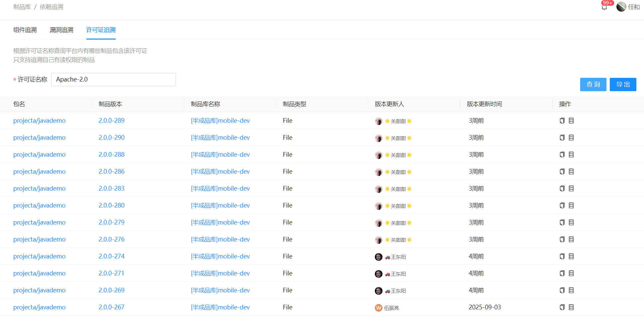Switch to the 组件追溯 tab
This screenshot has width=644, height=318.
25,30
